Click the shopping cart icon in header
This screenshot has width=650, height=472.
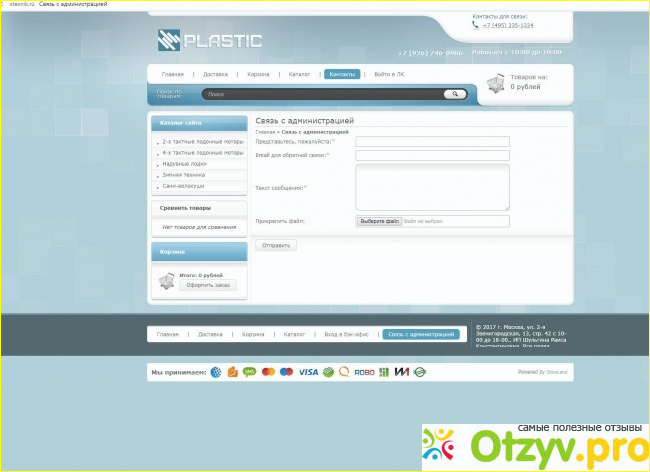click(495, 84)
